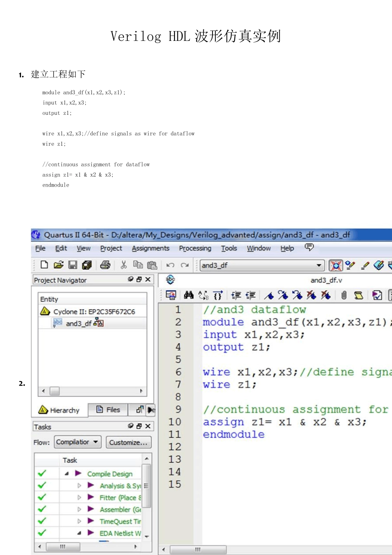
Task: Click Tasks list vertical scrollbar thumb
Action: (146, 486)
